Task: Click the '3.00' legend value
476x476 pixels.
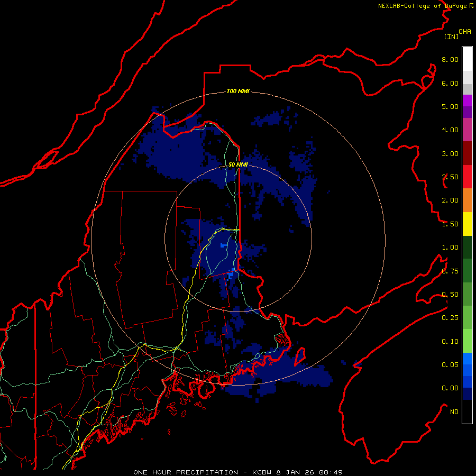Action: (450, 153)
